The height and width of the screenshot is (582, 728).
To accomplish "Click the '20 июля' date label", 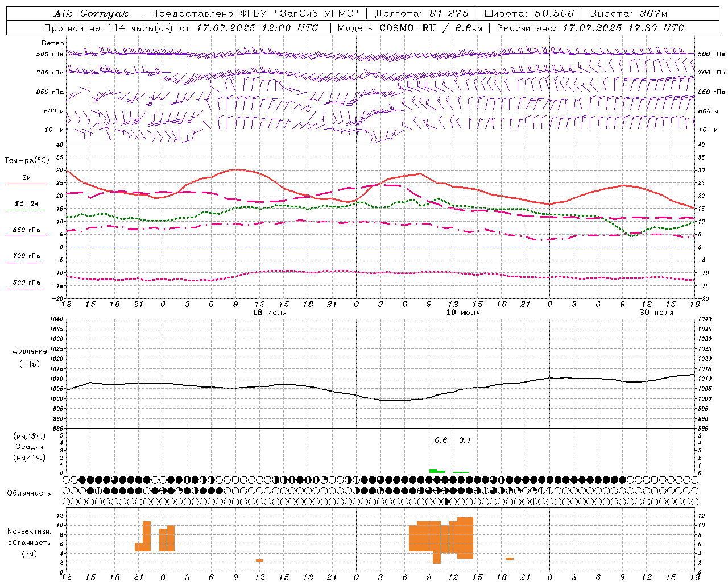I will tap(656, 313).
